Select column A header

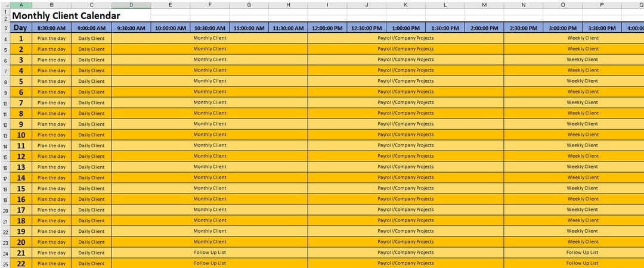[21, 5]
